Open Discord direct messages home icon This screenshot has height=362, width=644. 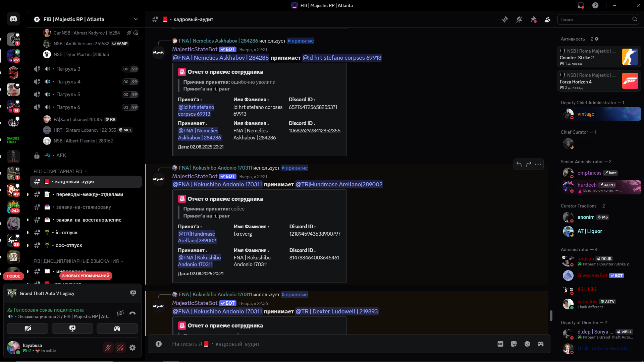(x=13, y=19)
